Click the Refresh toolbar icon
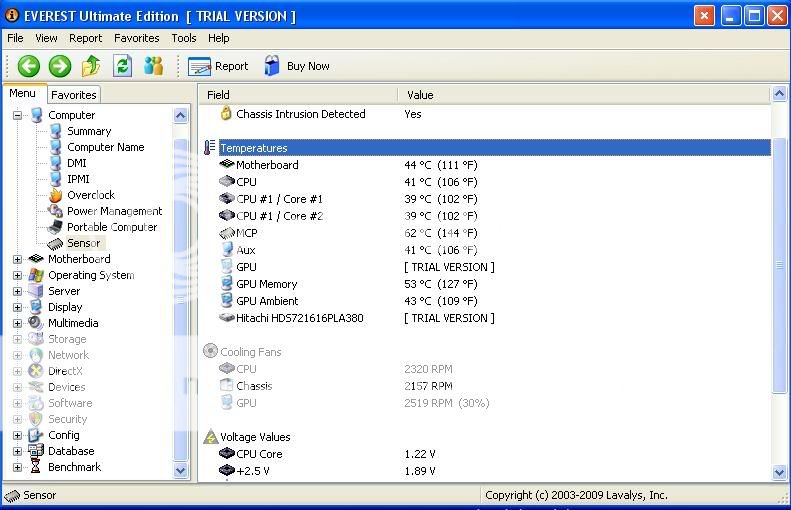The width and height of the screenshot is (791, 510). coord(122,66)
